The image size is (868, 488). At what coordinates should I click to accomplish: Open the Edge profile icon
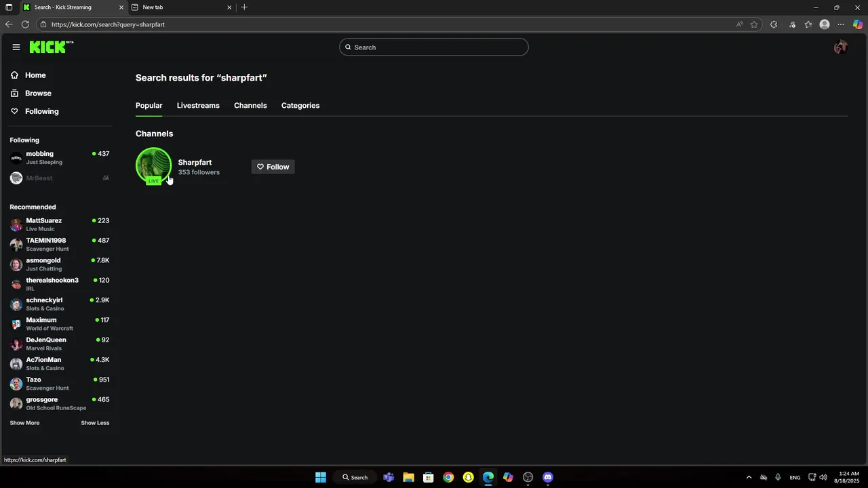pyautogui.click(x=825, y=24)
